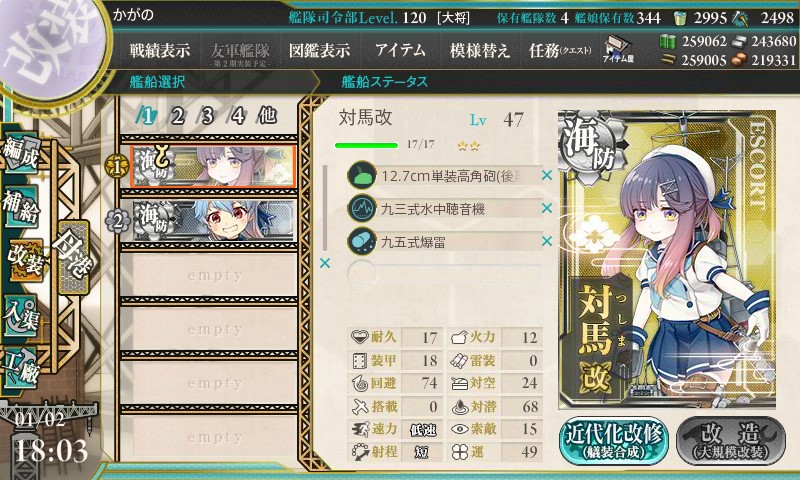
Task: Switch to the 他 other ships tab
Action: click(x=267, y=116)
